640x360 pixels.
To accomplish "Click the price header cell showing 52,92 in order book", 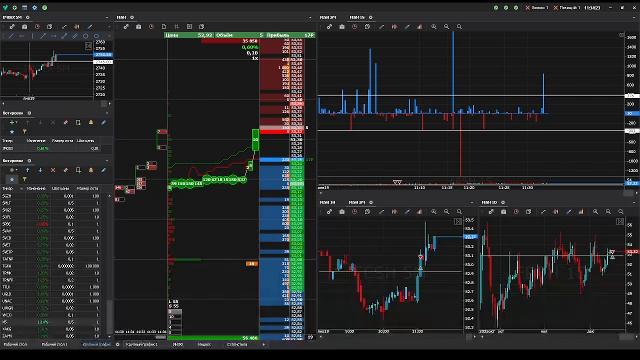I will pos(189,35).
